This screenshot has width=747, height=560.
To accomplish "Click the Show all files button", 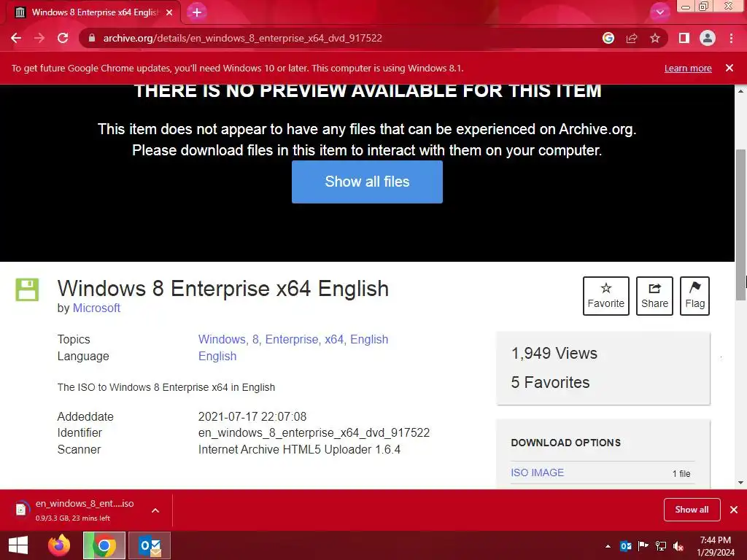I will pos(367,182).
